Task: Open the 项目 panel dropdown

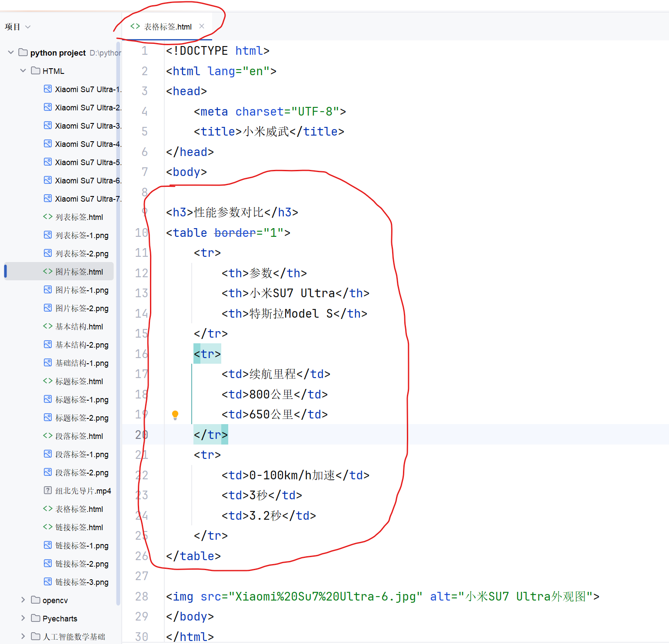Action: coord(28,27)
